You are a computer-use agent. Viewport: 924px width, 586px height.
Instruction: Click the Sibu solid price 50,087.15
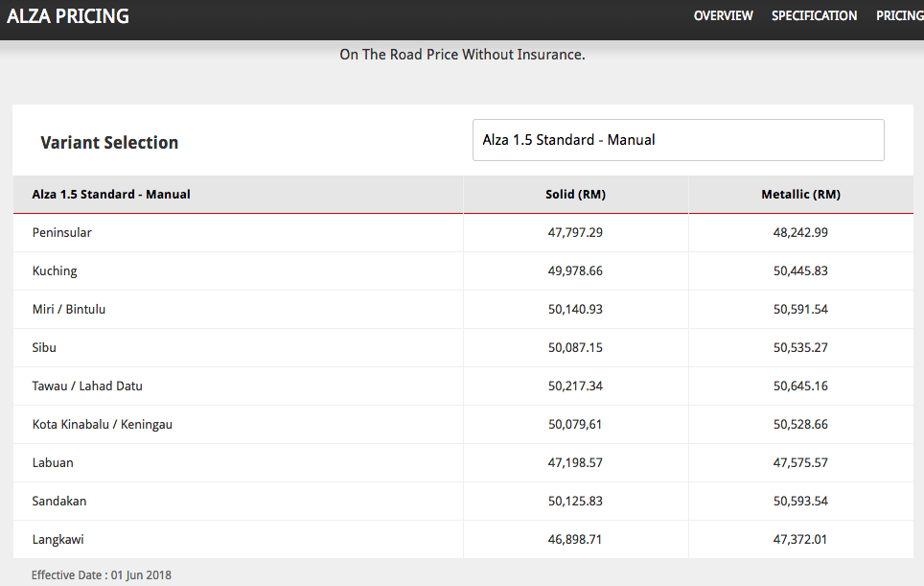pyautogui.click(x=575, y=348)
